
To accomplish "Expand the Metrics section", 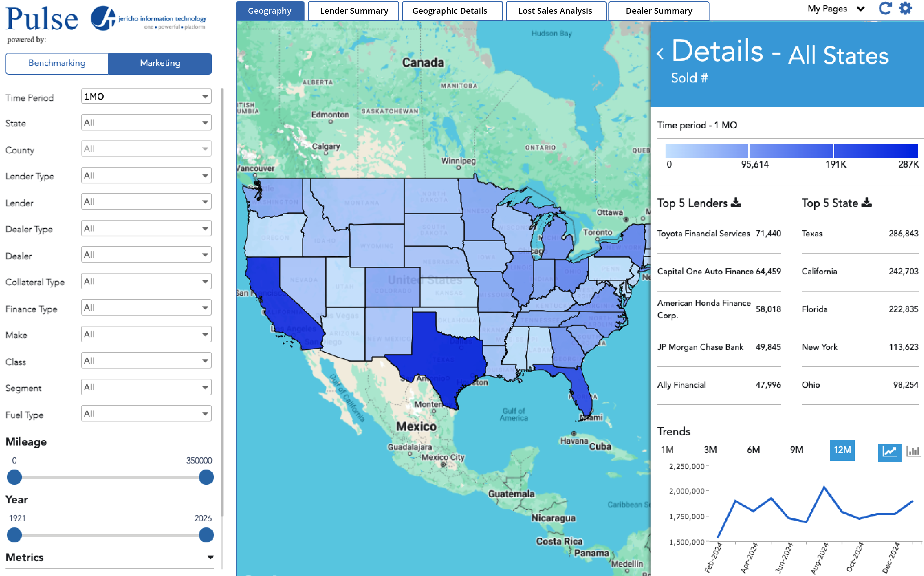I will 110,557.
